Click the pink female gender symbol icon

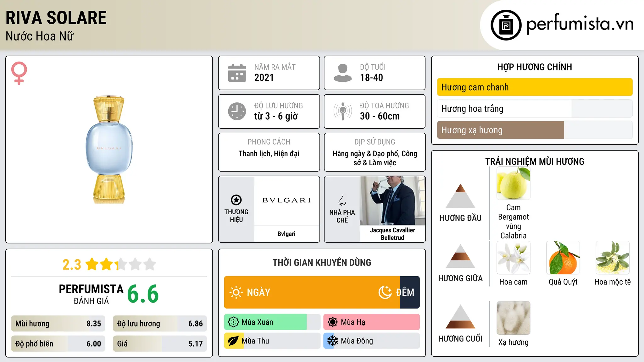19,73
